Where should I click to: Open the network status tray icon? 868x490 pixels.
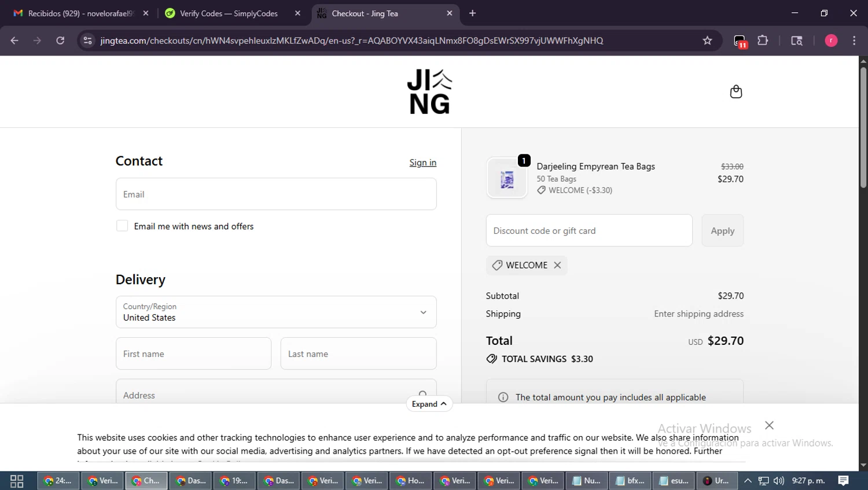[764, 481]
